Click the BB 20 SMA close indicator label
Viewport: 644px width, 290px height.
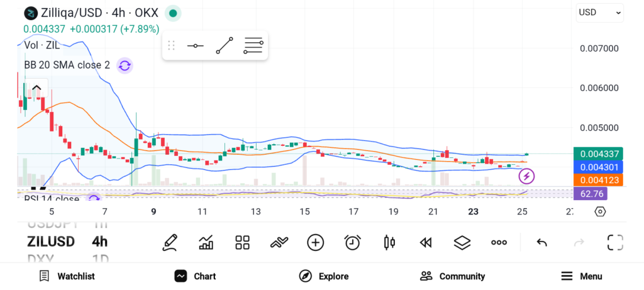63,65
